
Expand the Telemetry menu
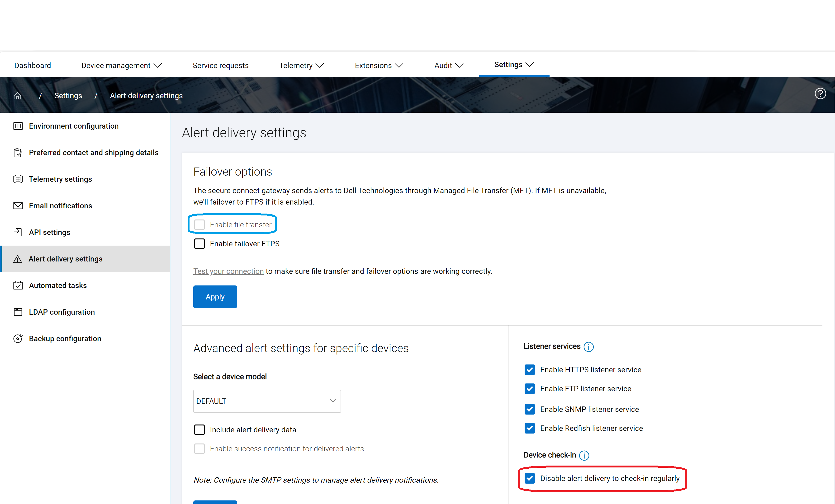click(301, 65)
